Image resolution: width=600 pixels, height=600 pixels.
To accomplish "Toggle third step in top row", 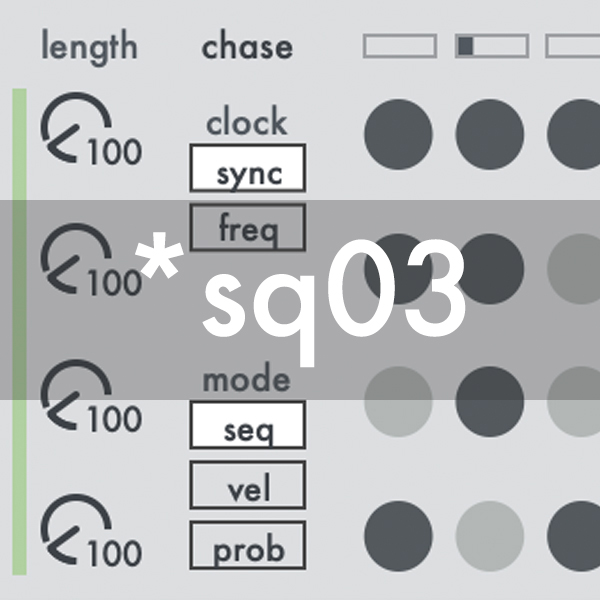I will tap(580, 134).
